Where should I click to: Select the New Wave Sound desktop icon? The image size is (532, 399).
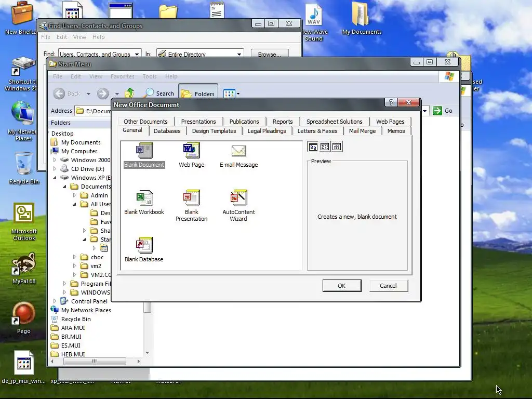(314, 22)
